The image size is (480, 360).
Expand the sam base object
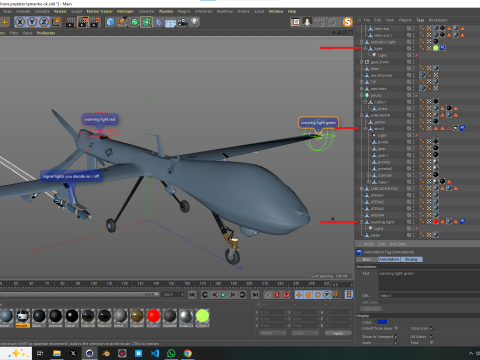click(362, 89)
